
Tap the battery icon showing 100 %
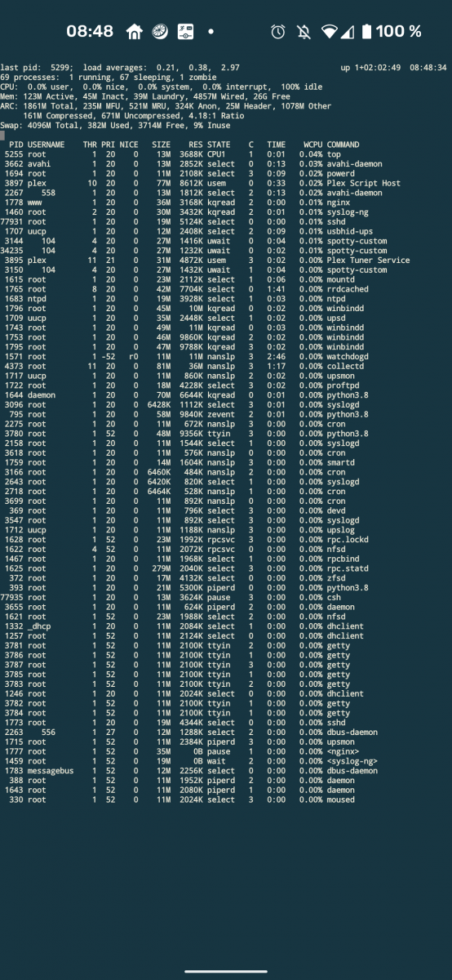366,32
